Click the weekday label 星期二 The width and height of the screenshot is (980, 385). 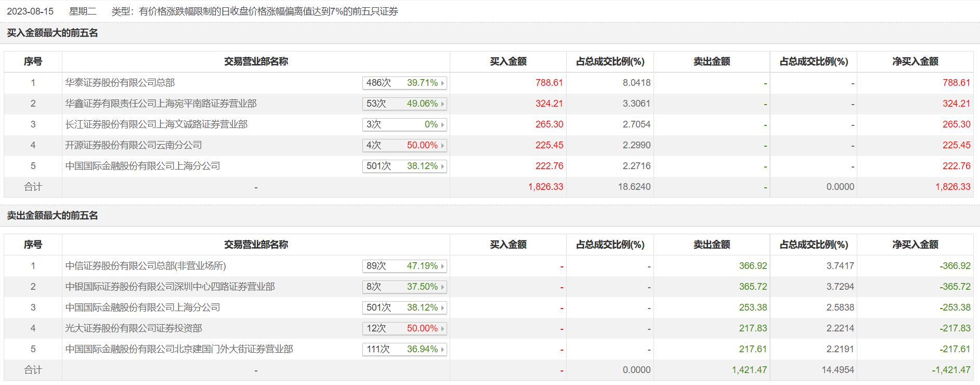click(83, 11)
